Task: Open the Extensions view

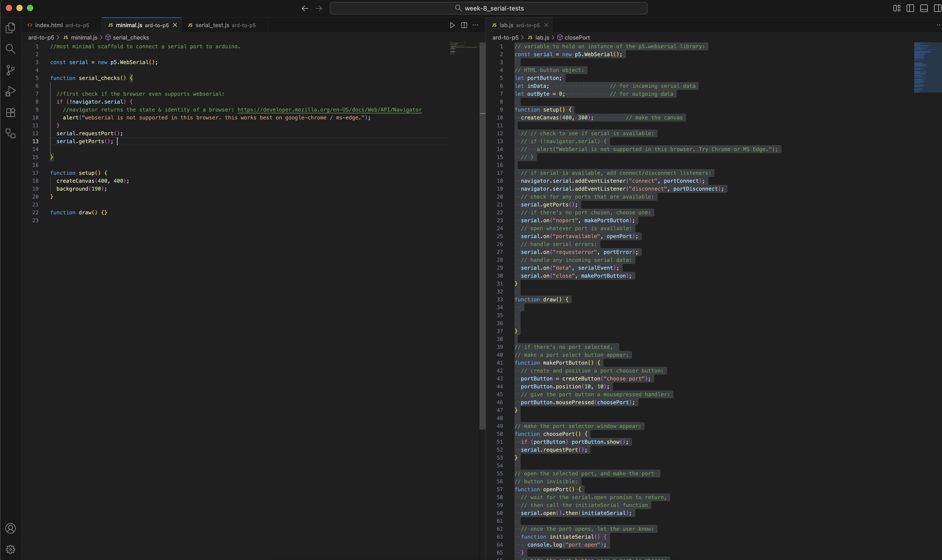Action: coord(11,113)
